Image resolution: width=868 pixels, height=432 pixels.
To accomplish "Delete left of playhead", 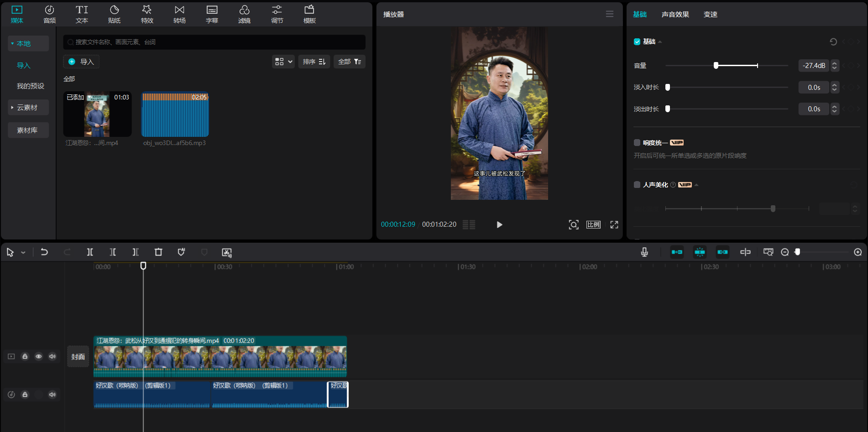I will [113, 252].
